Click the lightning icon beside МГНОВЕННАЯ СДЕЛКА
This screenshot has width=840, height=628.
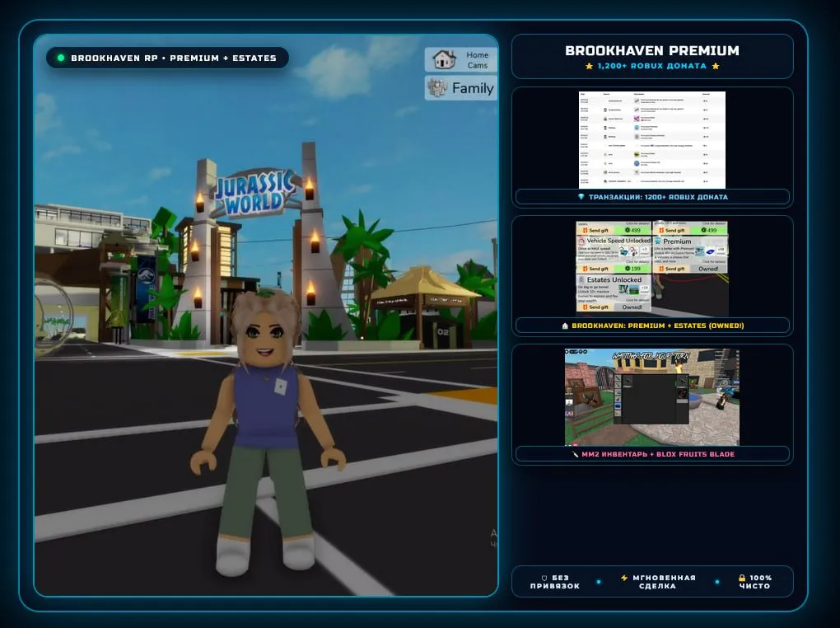624,578
